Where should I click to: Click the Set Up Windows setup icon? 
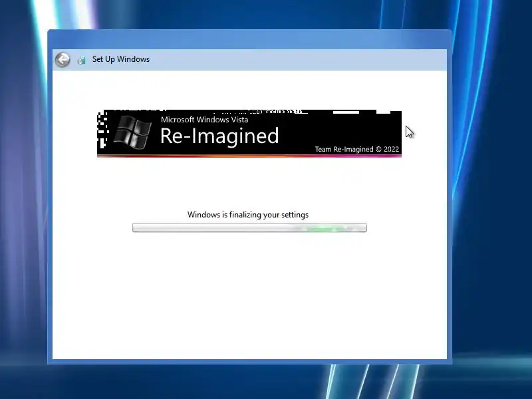click(x=81, y=60)
